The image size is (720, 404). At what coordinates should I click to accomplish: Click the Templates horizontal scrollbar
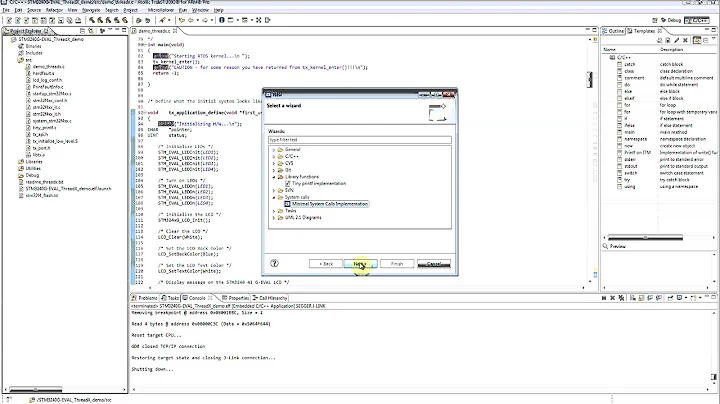645,238
